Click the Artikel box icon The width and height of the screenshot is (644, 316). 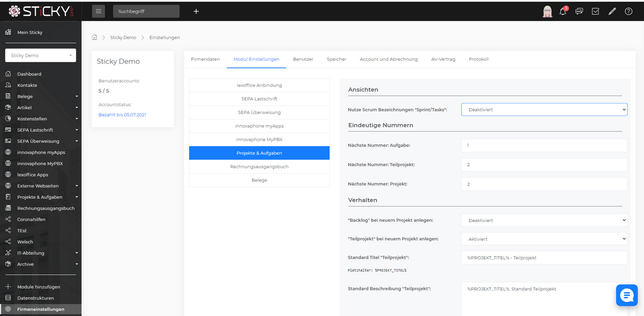(x=8, y=108)
